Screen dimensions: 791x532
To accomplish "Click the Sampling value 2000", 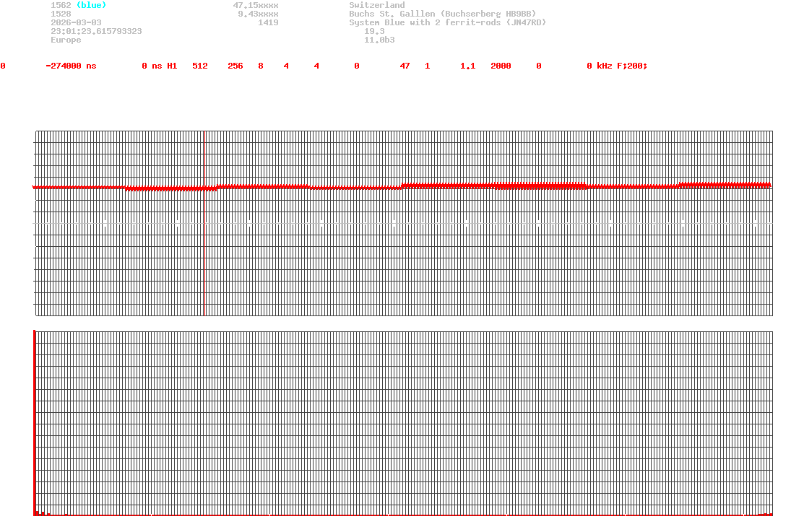I will (x=500, y=66).
